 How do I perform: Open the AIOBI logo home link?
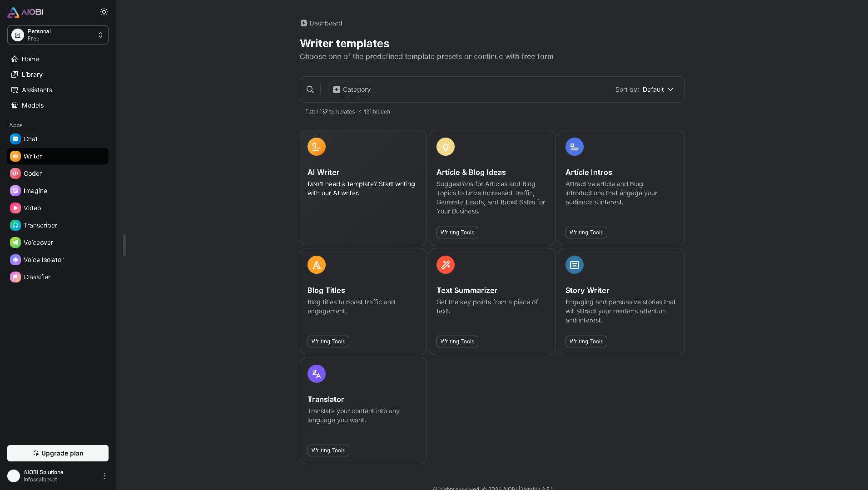tap(25, 12)
